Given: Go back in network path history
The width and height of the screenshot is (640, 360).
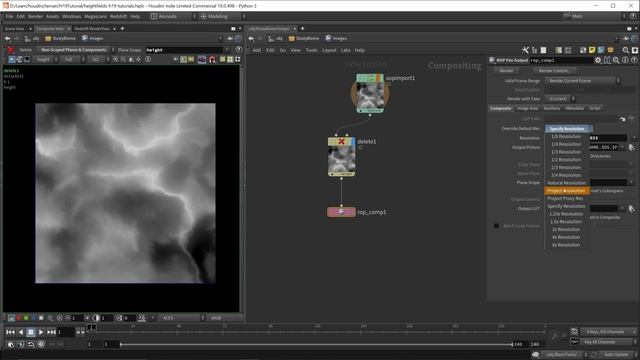Looking at the screenshot, I should pos(251,38).
